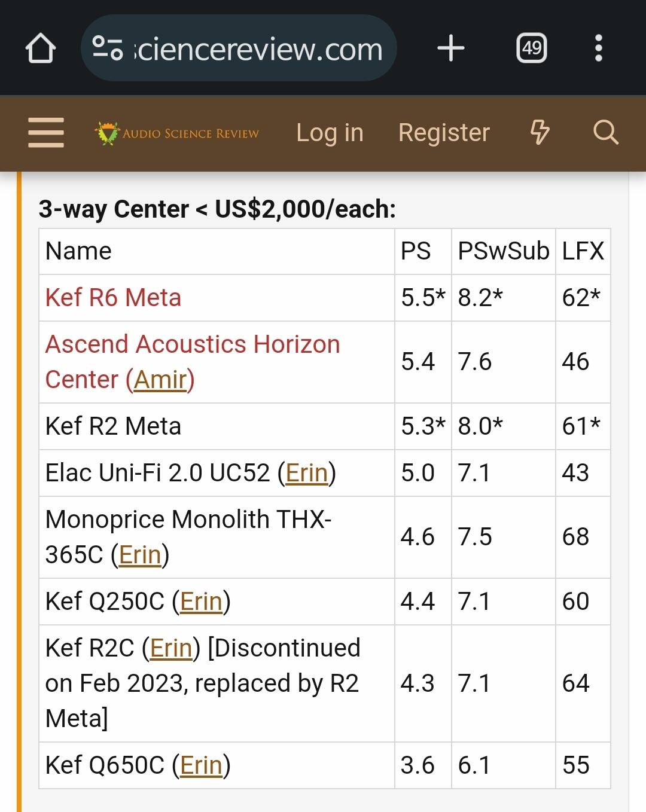This screenshot has height=812, width=646.
Task: Tap the address bar URL field
Action: coord(257,48)
